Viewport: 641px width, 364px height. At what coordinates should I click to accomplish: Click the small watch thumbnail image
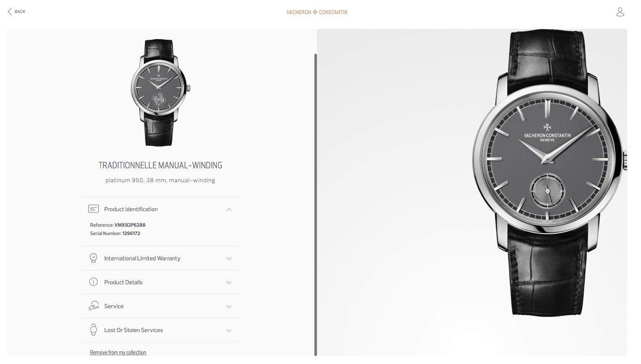(x=160, y=92)
